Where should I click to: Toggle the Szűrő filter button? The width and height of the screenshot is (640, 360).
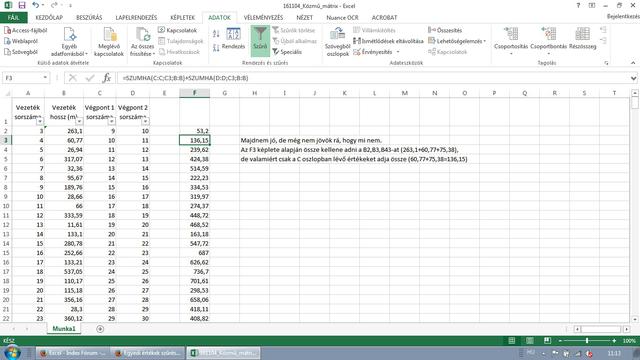pos(260,40)
